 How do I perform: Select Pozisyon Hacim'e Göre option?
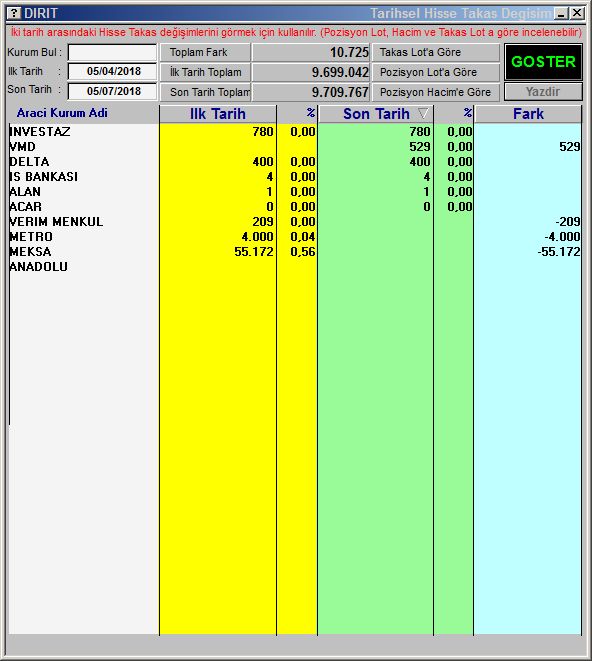436,92
